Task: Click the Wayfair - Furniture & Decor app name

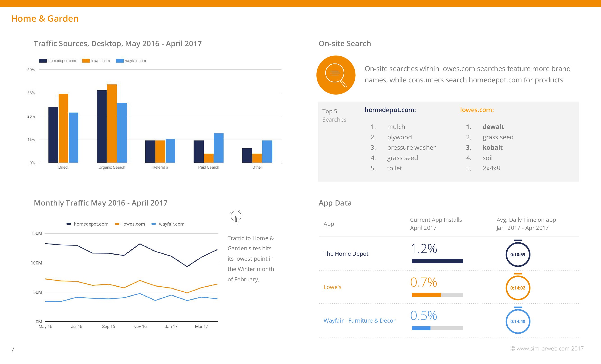Action: tap(359, 320)
